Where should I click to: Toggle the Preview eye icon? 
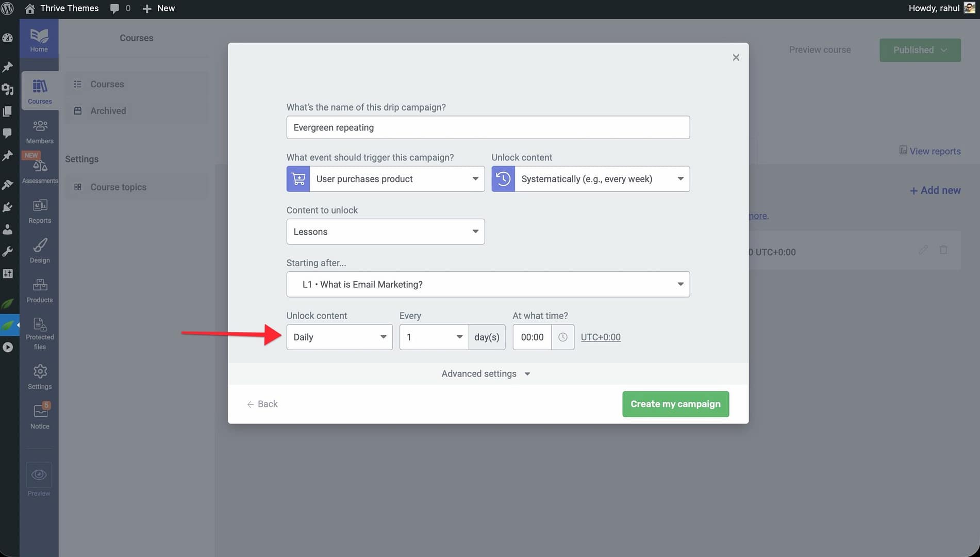pyautogui.click(x=39, y=474)
